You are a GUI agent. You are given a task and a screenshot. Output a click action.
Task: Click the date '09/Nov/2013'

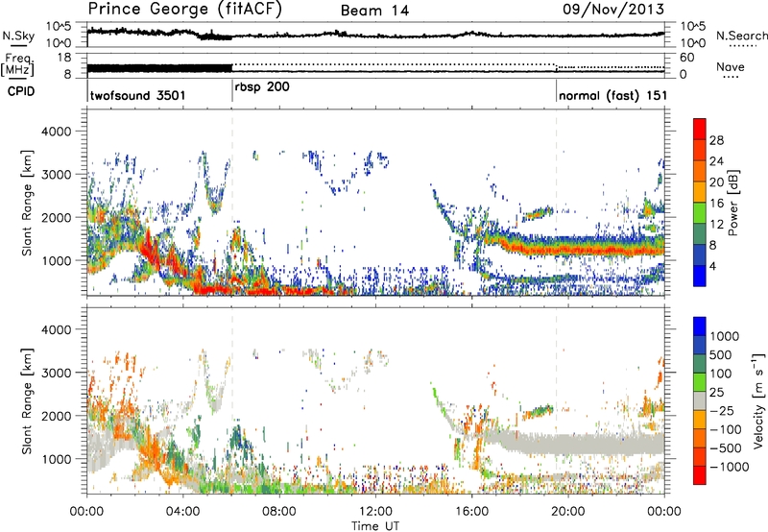[x=613, y=10]
